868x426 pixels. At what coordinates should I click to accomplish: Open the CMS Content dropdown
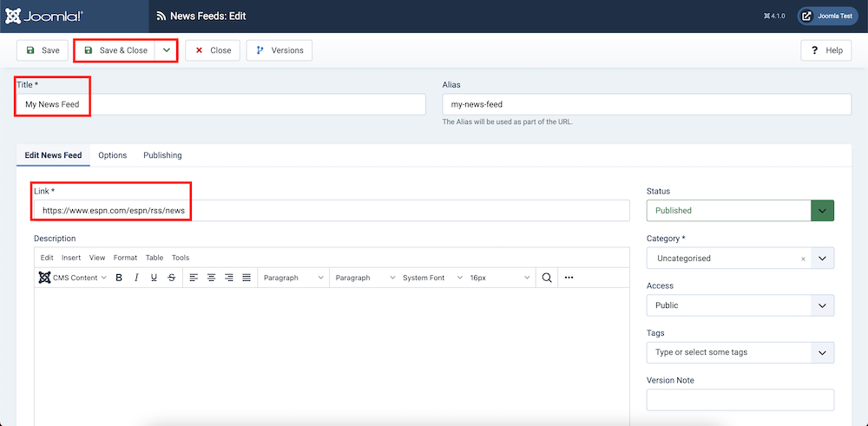point(73,278)
